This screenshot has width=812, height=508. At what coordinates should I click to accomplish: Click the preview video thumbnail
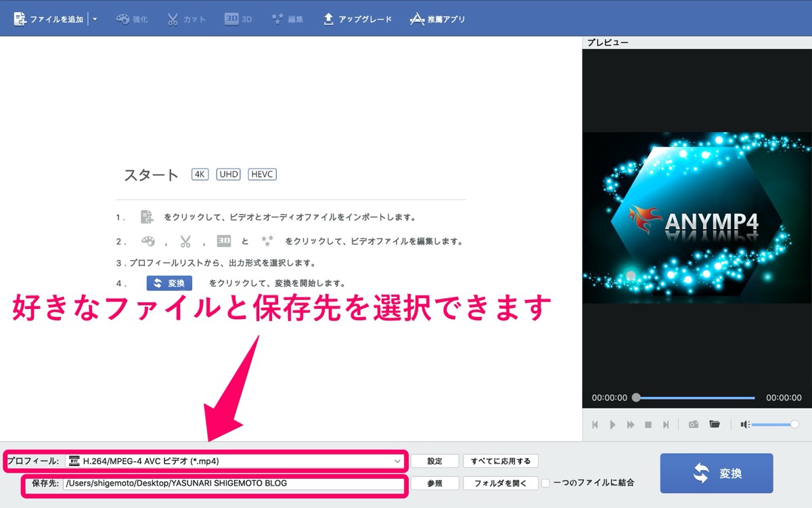(x=697, y=217)
